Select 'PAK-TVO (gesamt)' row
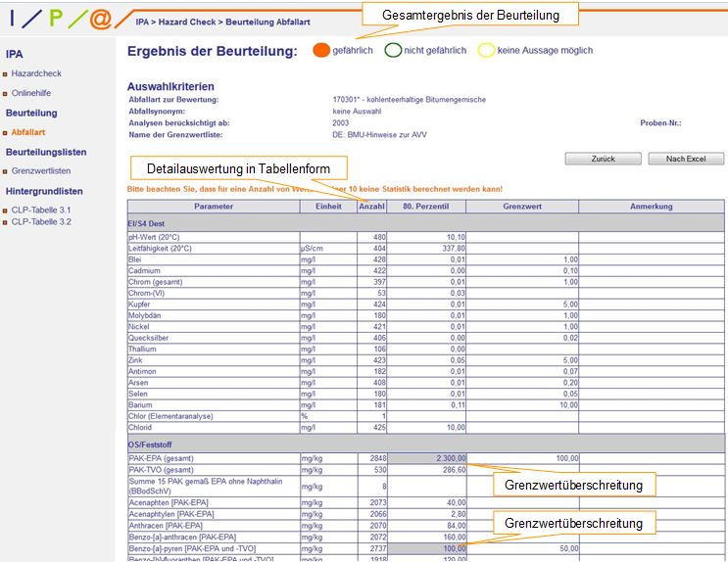Image resolution: width=728 pixels, height=562 pixels. pos(426,470)
